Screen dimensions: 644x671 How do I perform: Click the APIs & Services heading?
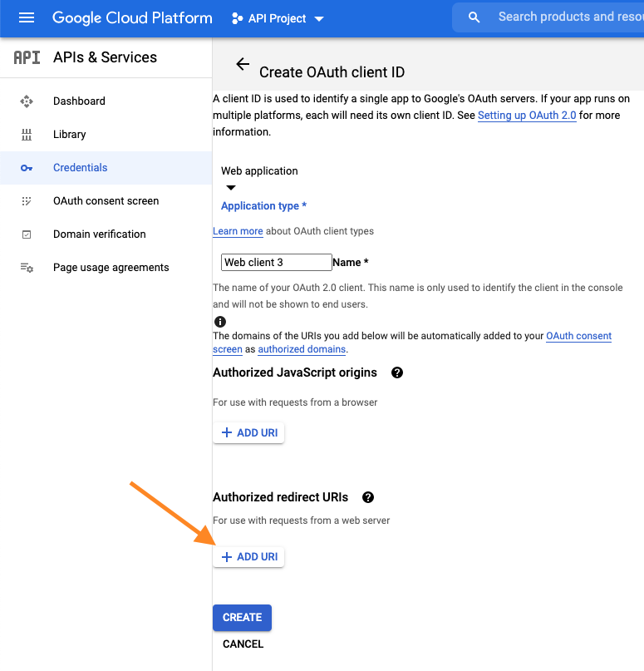click(x=106, y=57)
